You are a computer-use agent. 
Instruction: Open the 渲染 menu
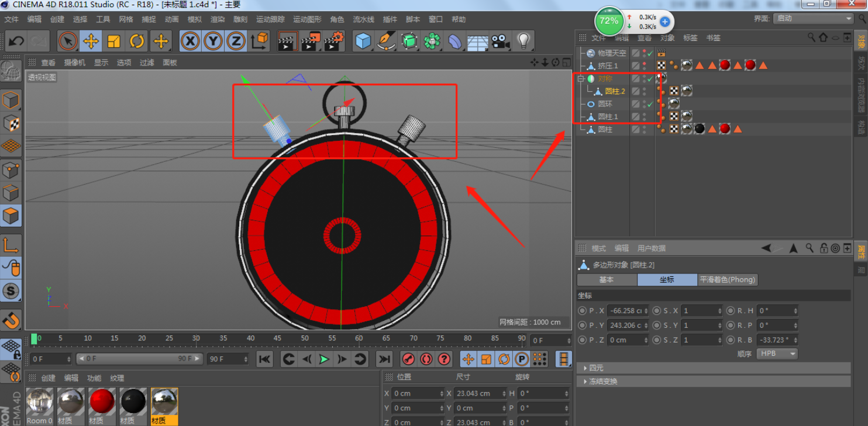pos(218,19)
